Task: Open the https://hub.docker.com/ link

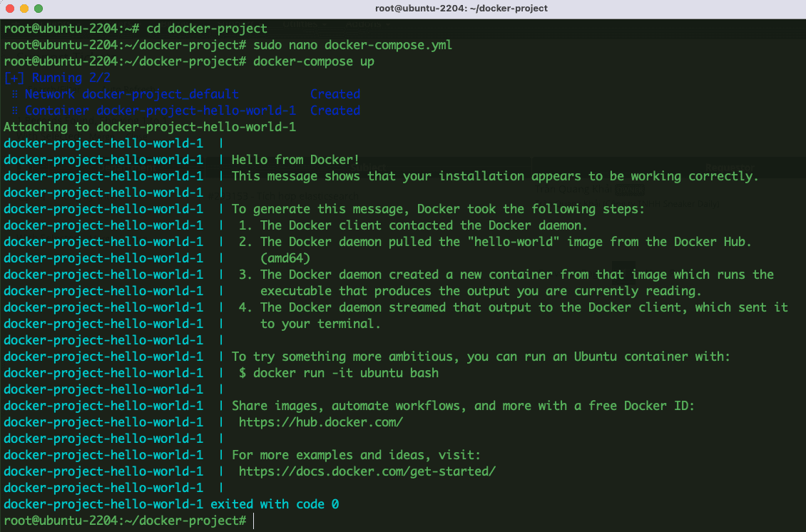Action: 320,422
